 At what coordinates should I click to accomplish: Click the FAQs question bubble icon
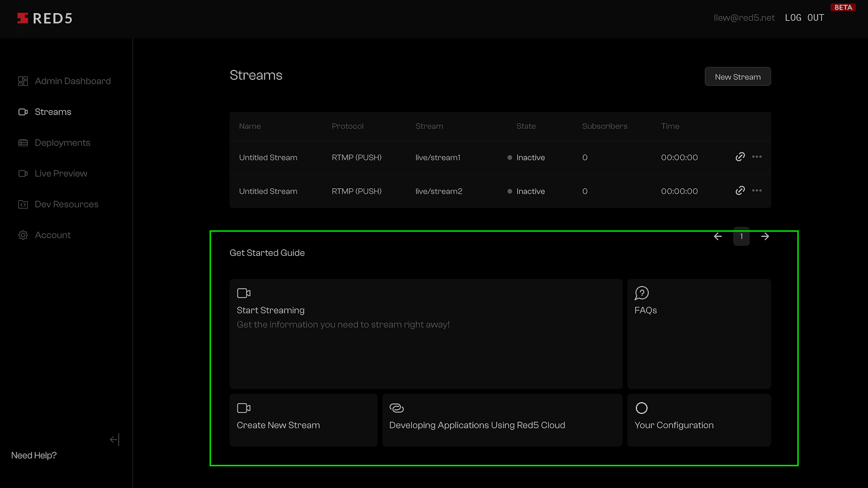(x=642, y=293)
